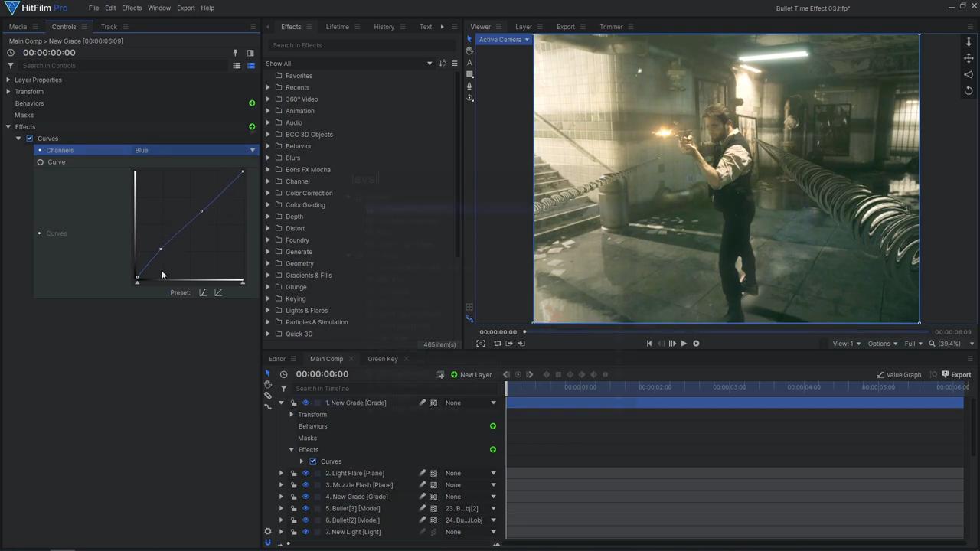Expand Layer Properties in Controls
The height and width of the screenshot is (551, 980).
(x=8, y=80)
